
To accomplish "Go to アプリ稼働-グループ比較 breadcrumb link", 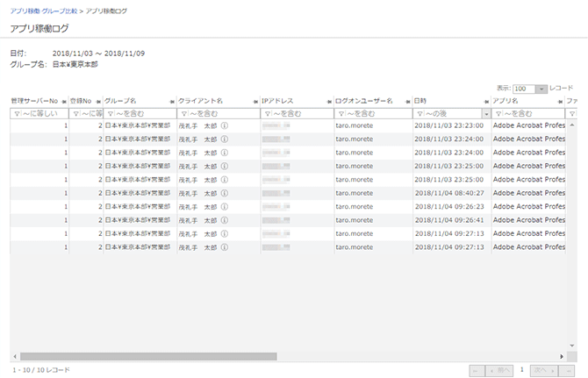I will pos(40,11).
